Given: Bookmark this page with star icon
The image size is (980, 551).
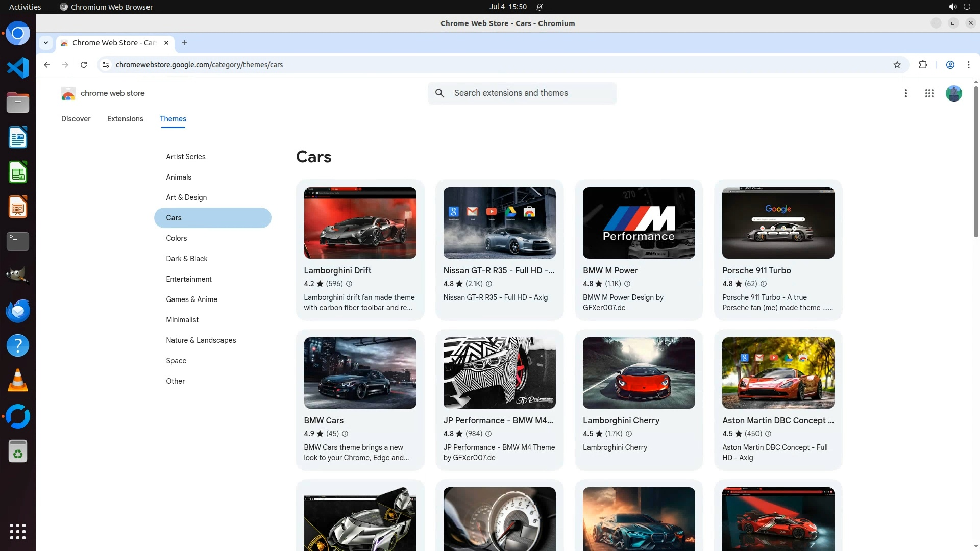Looking at the screenshot, I should point(897,65).
